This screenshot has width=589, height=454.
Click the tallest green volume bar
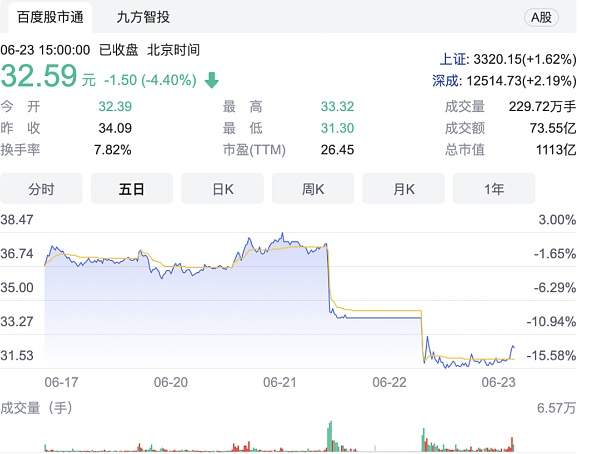point(331,436)
